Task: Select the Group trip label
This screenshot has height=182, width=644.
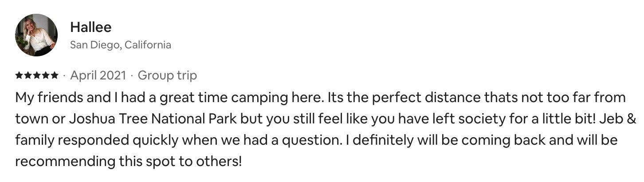Action: [x=167, y=76]
